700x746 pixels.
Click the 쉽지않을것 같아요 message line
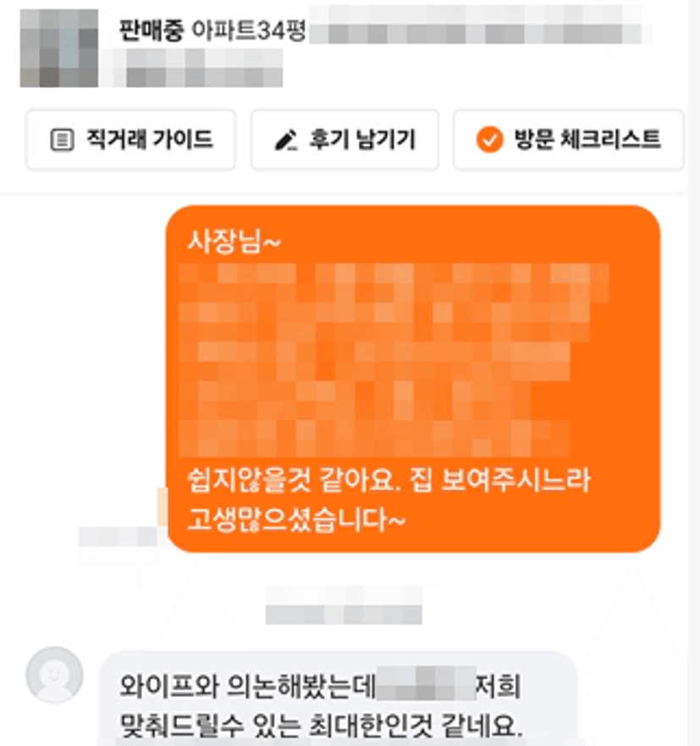[x=389, y=480]
